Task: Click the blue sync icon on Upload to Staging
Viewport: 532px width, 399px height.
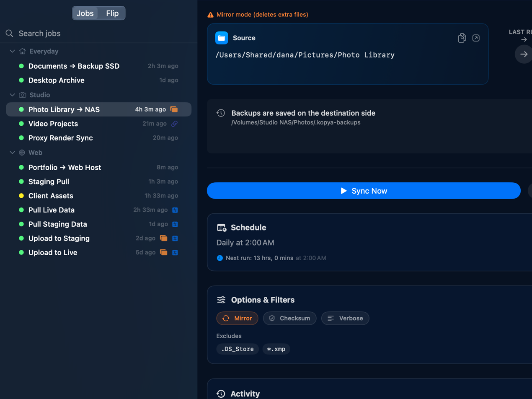Action: click(x=175, y=238)
